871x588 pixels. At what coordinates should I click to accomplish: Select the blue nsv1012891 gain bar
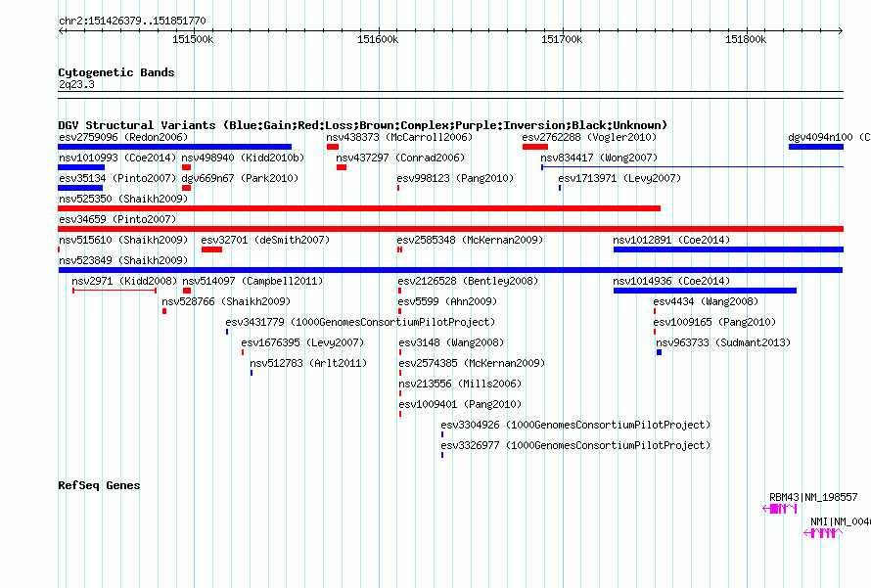tap(728, 249)
